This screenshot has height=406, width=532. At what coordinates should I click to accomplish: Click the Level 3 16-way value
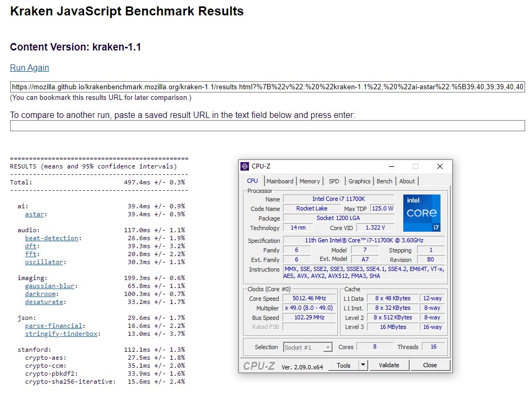click(432, 327)
